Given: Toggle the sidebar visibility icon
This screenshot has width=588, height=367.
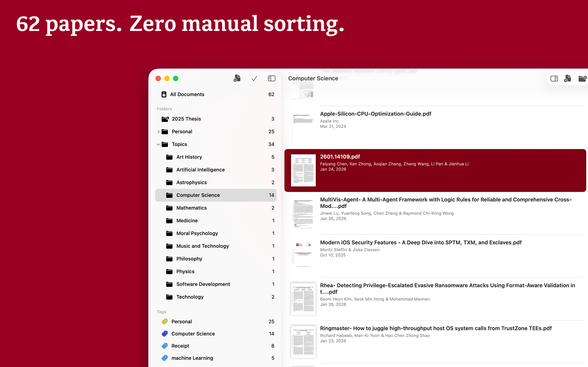Looking at the screenshot, I should click(271, 78).
